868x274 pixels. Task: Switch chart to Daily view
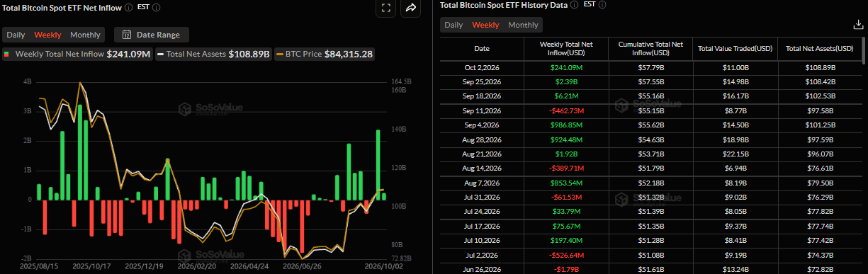click(x=16, y=35)
